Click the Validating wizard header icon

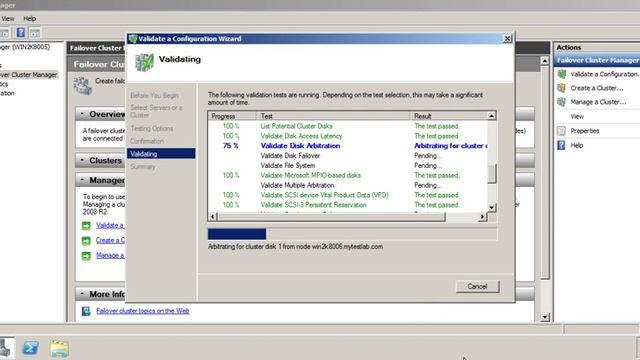(x=144, y=62)
